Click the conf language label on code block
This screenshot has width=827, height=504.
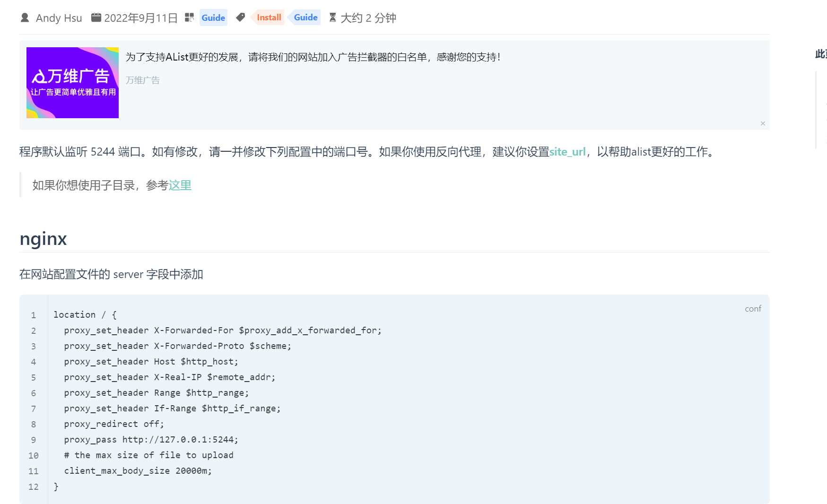pyautogui.click(x=752, y=308)
